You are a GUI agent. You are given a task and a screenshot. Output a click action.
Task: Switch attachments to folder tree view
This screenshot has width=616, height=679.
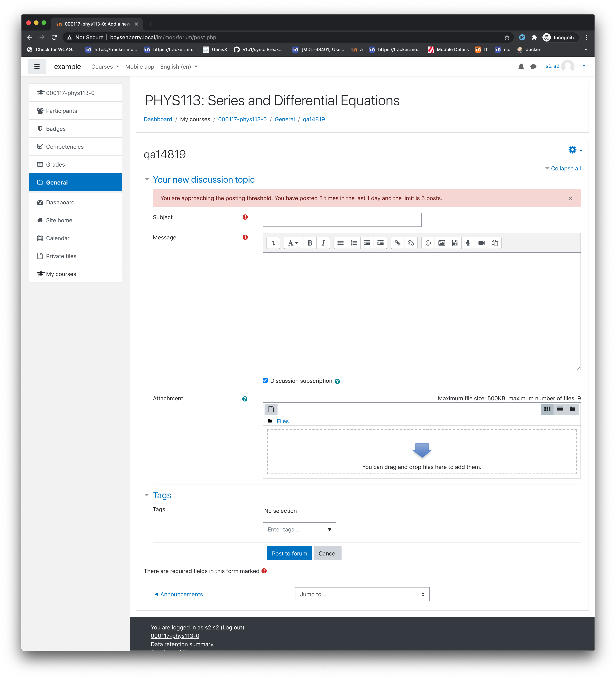[572, 409]
